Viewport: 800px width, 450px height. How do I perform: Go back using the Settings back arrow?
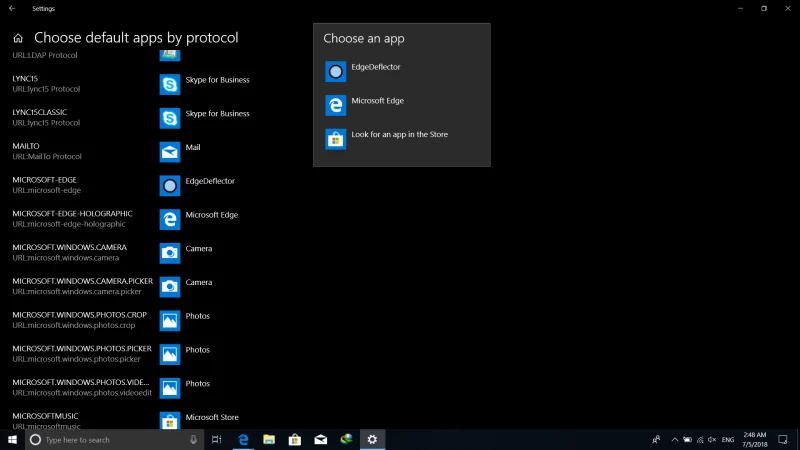12,8
